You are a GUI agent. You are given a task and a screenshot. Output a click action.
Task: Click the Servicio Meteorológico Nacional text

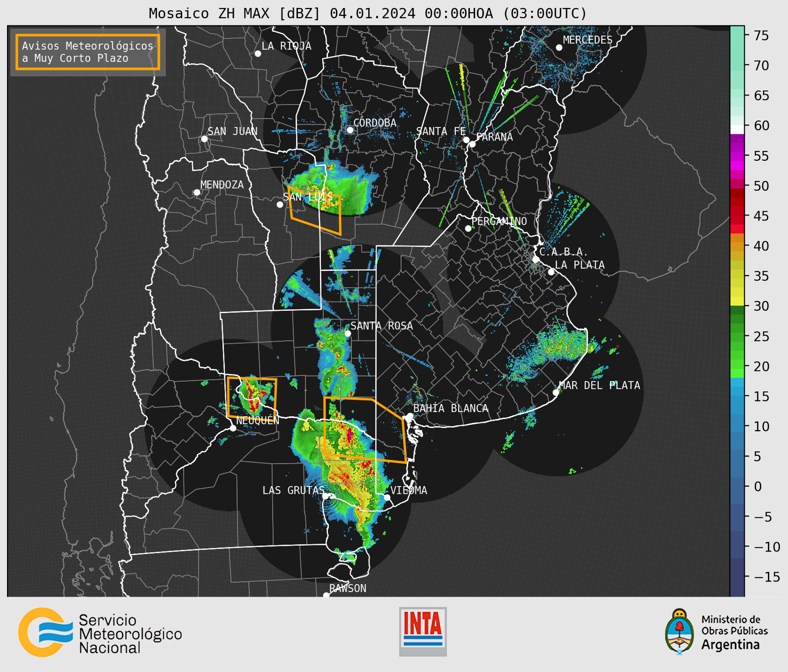pos(130,634)
